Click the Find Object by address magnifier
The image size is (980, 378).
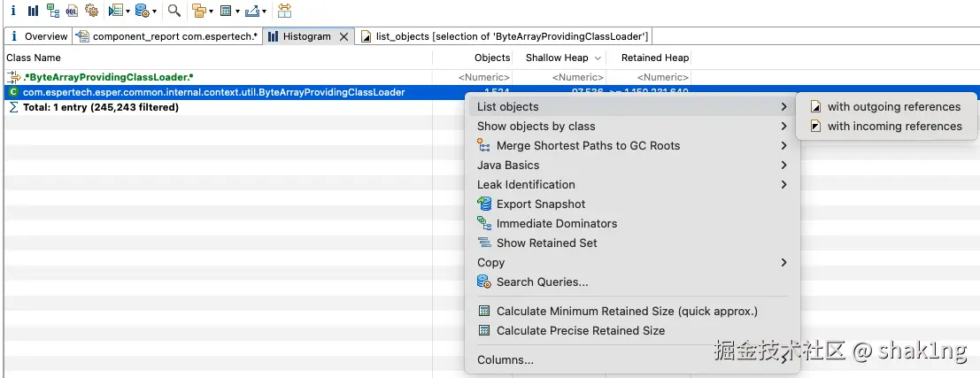[x=174, y=11]
